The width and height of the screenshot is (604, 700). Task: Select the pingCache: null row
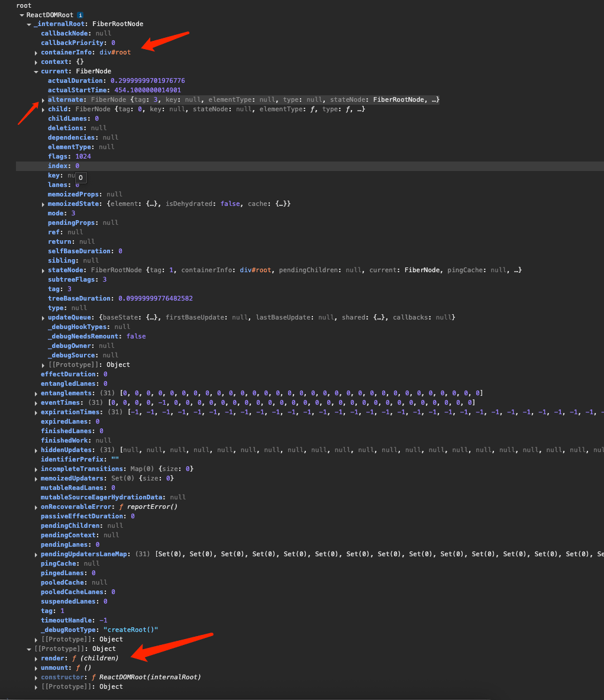point(70,564)
